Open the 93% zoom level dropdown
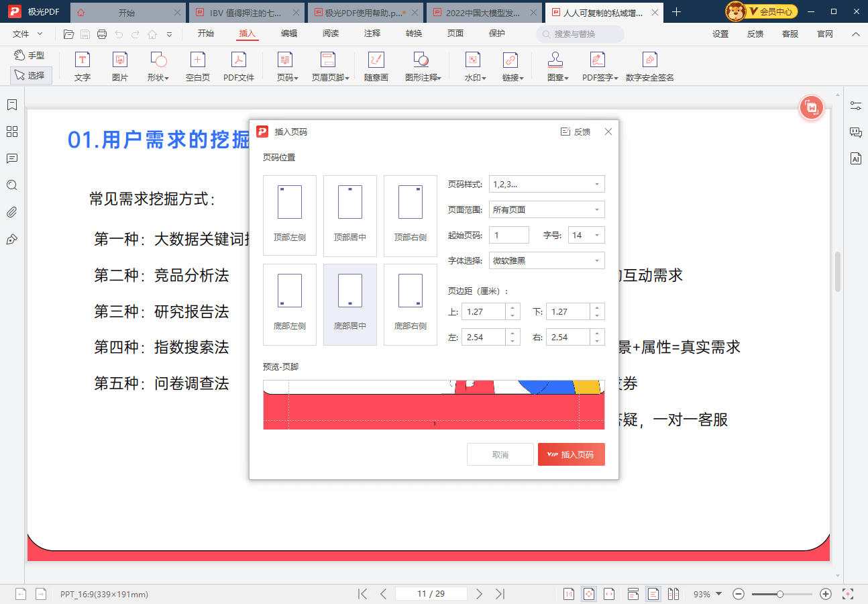This screenshot has width=868, height=604. [708, 594]
